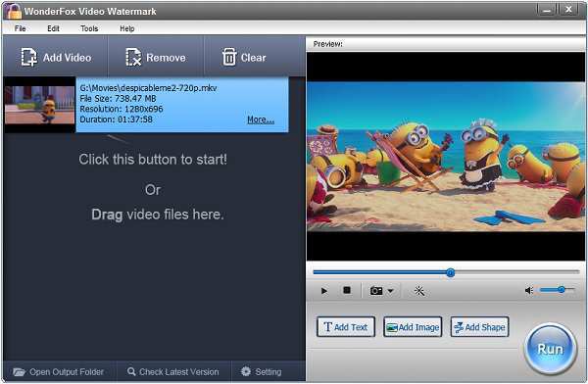Viewport: 588px width, 384px height.
Task: Click the Add Video button
Action: coord(56,58)
